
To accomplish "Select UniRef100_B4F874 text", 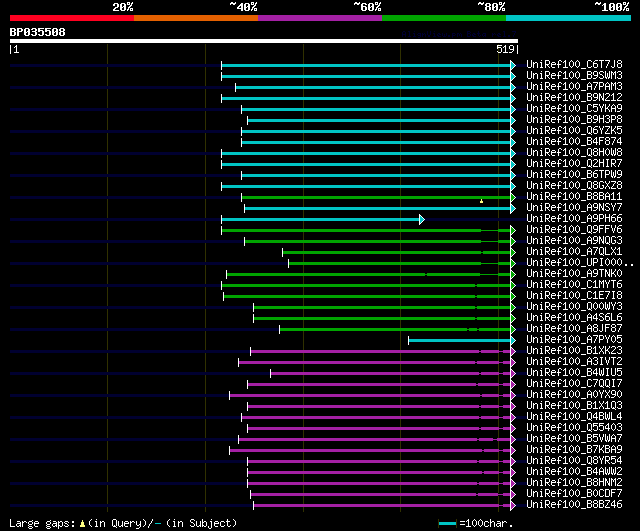I will [574, 142].
